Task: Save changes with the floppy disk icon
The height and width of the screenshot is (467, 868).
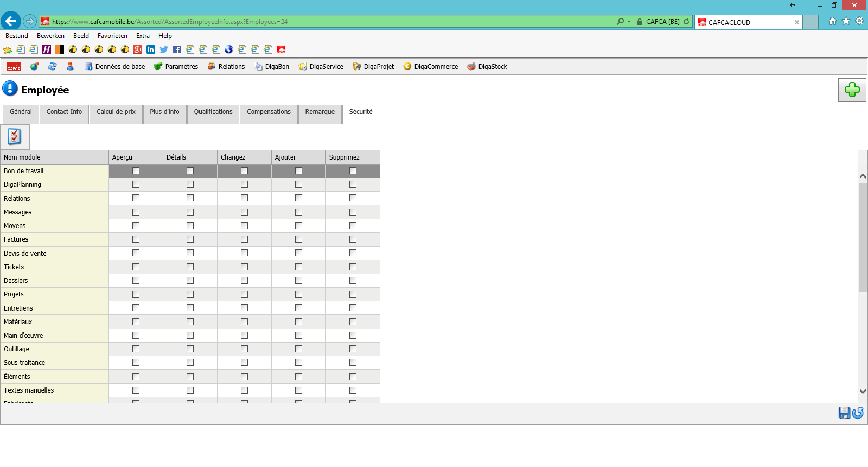Action: click(x=844, y=413)
